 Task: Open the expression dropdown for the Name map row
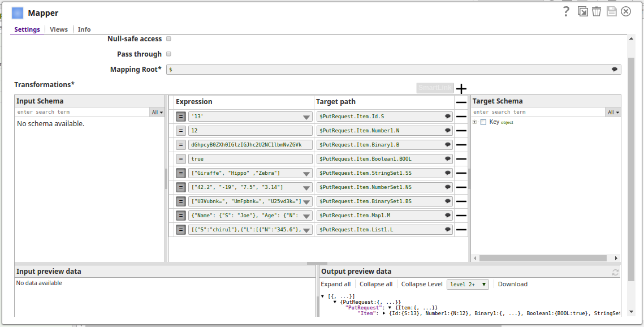coord(306,216)
